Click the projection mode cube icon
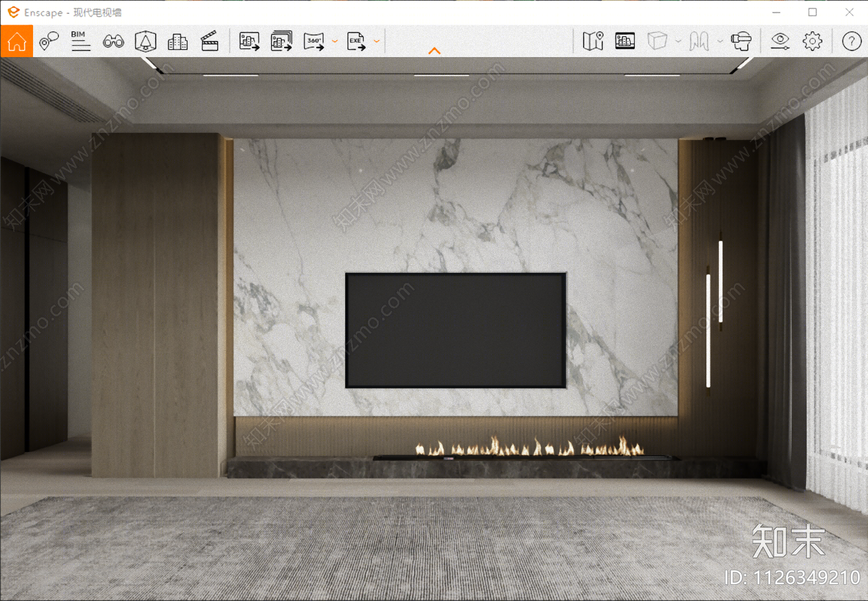Viewport: 868px width, 601px height. tap(658, 41)
